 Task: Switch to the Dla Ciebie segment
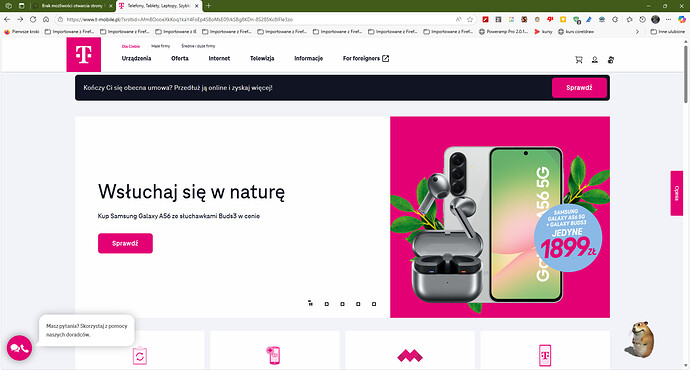click(131, 46)
